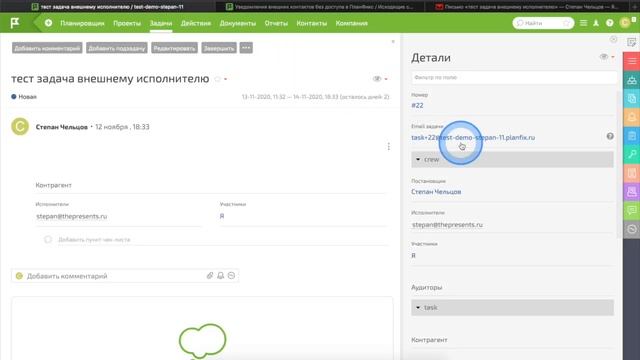Open the blue calendar sidebar icon
The height and width of the screenshot is (360, 640).
pyautogui.click(x=631, y=136)
